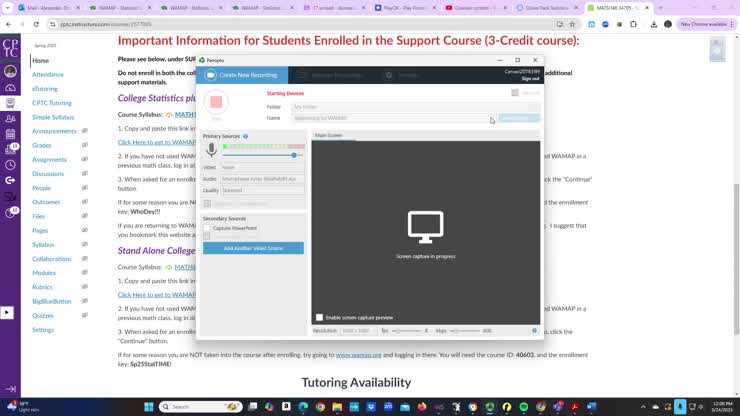Click hidden-eye icon next to Discussions
Screen dimensions: 740x416
click(84, 173)
